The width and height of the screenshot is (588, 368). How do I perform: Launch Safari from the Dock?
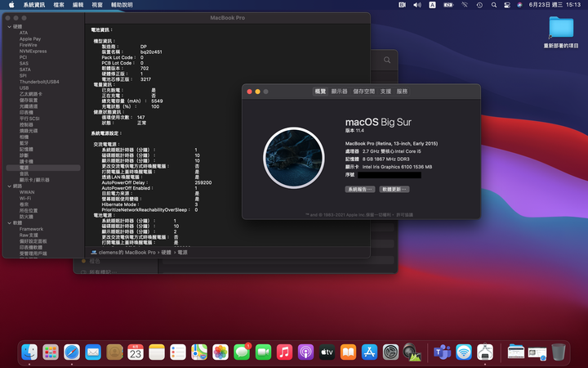[x=72, y=352]
